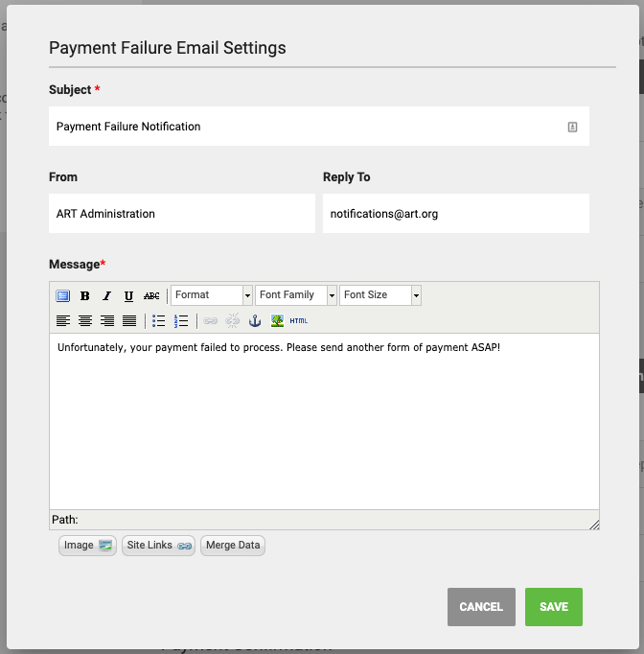Insert image via tree picture icon

pos(277,320)
